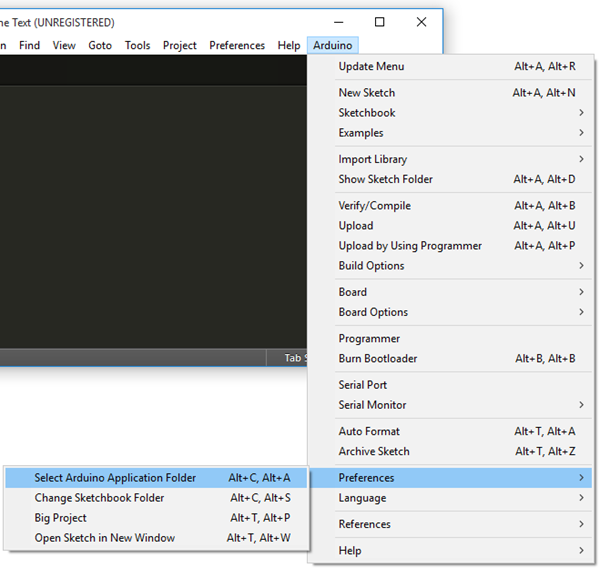
Task: Choose Open Sketch in New Window
Action: [105, 538]
